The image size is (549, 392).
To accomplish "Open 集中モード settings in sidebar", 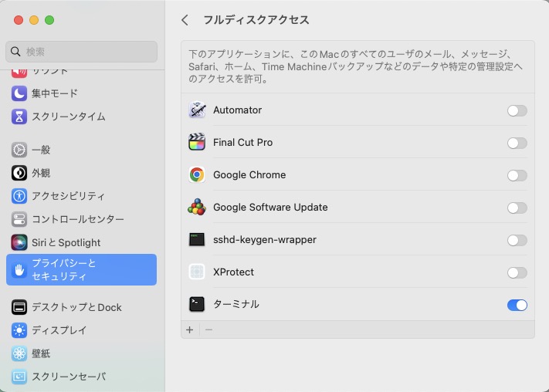I will pos(54,93).
